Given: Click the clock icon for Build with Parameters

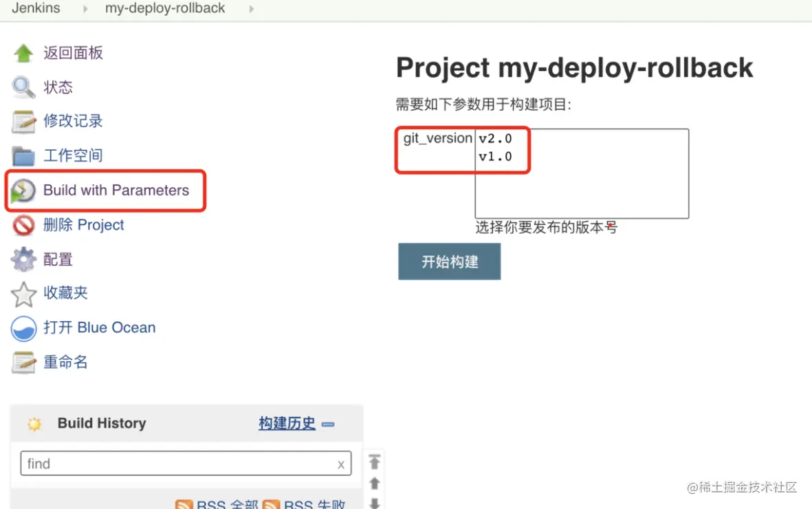Looking at the screenshot, I should (23, 191).
